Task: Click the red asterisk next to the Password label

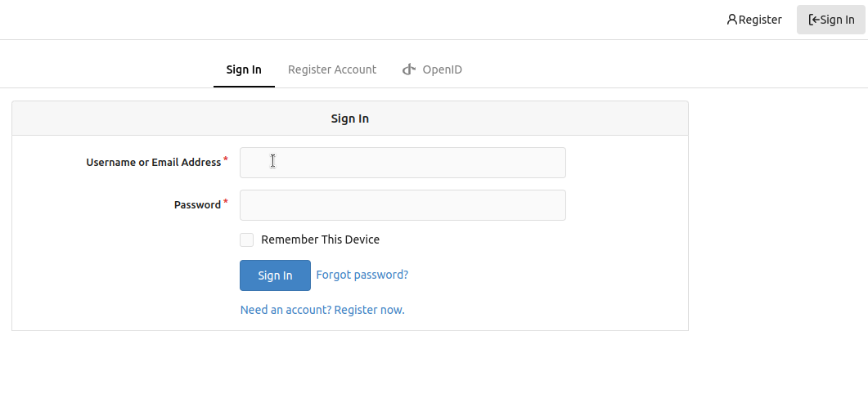Action: (x=226, y=203)
